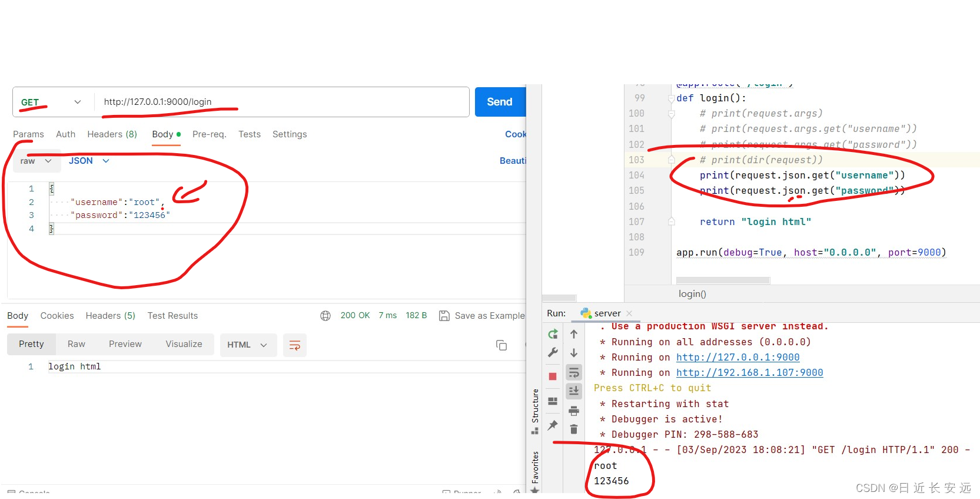Click the "password":"123456" line in body
The height and width of the screenshot is (499, 980).
coord(120,215)
